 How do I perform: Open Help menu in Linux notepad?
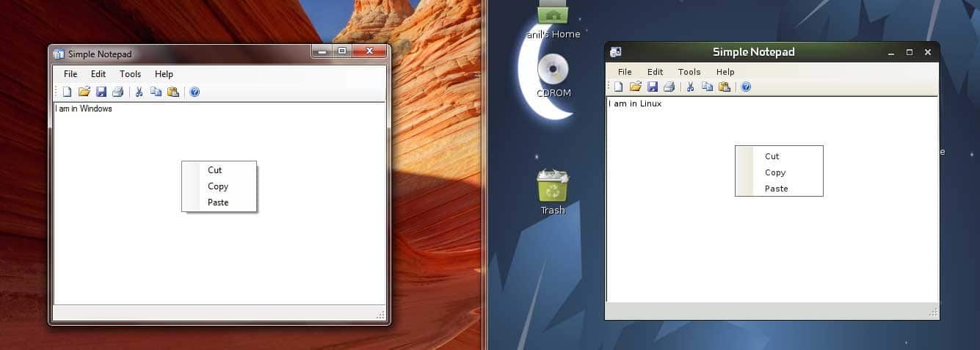(725, 72)
